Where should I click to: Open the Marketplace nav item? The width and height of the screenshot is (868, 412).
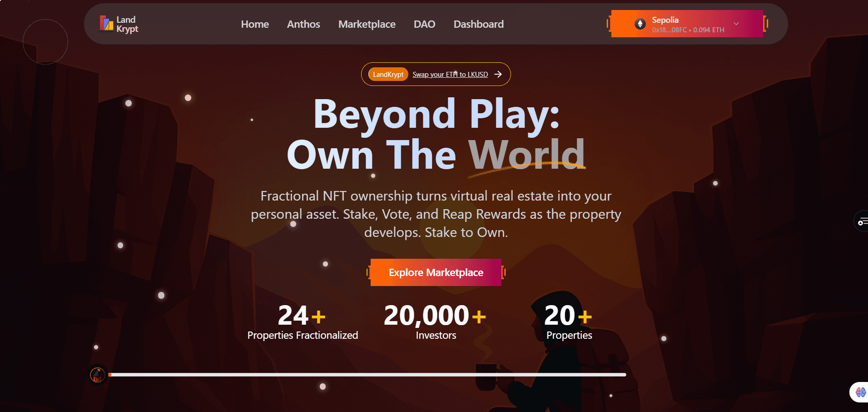click(367, 25)
